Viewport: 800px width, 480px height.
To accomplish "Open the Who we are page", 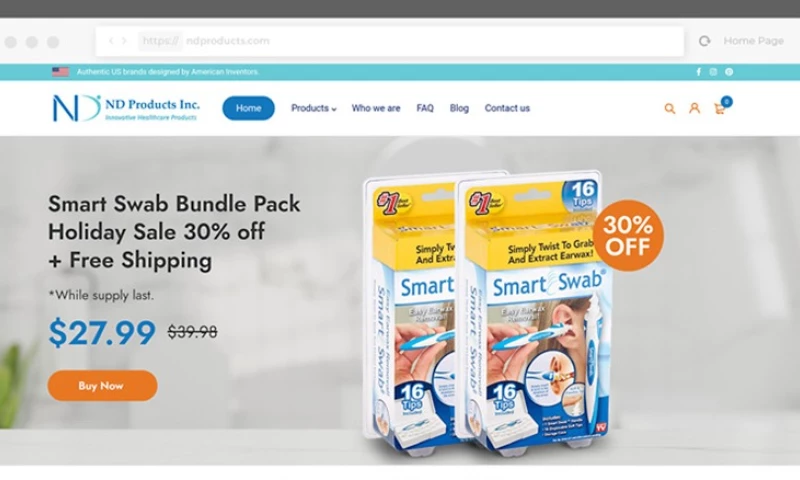I will (x=376, y=108).
